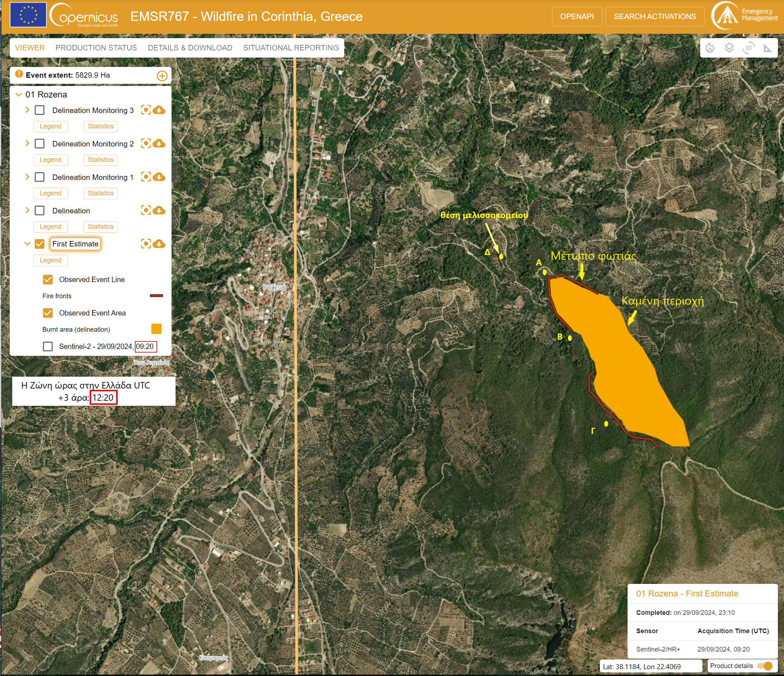The width and height of the screenshot is (784, 676).
Task: Collapse the 01 Rozena group
Action: tap(19, 95)
